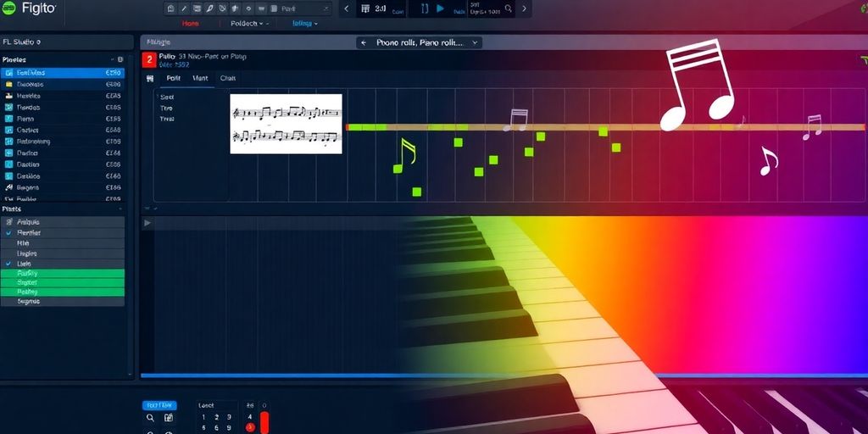Toggle the first item in the lower list
Screen dimensions: 868x434
pos(8,221)
